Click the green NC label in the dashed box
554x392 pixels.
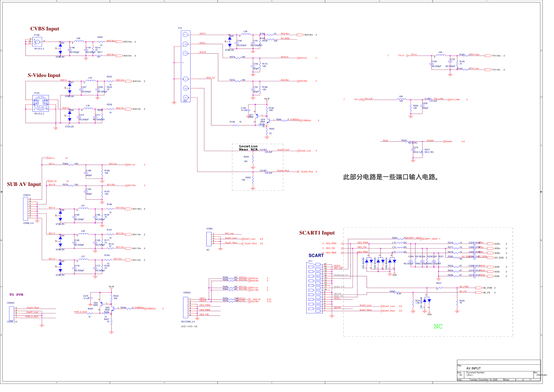[x=438, y=326]
